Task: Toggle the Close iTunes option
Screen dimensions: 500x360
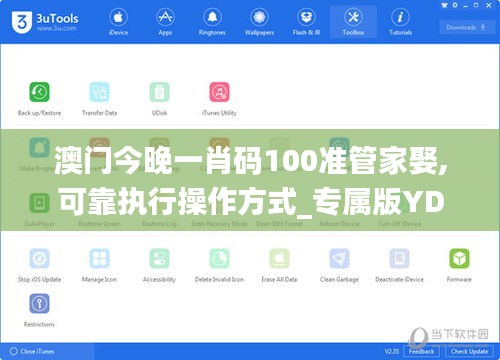Action: tap(32, 351)
